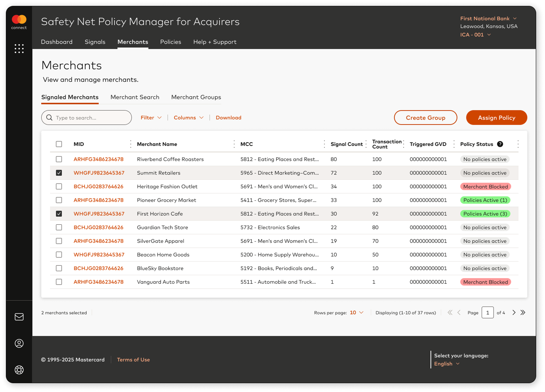Click the Download link
Image resolution: width=545 pixels, height=392 pixels.
(229, 118)
